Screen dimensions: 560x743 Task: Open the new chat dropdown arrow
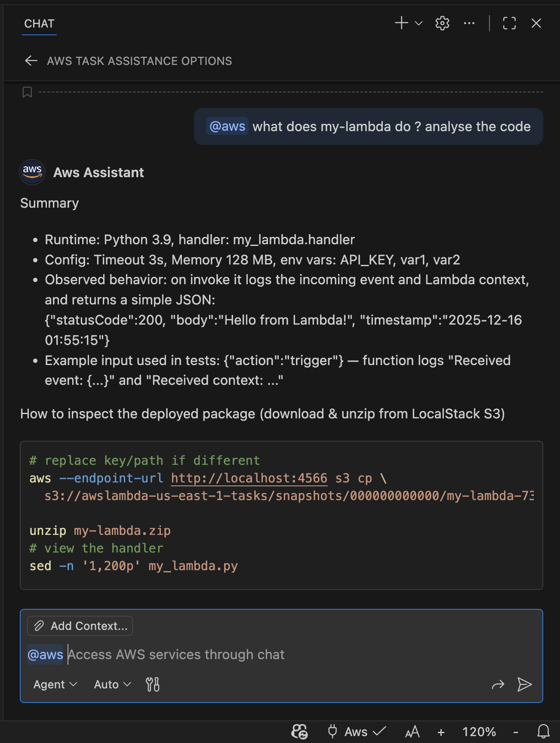click(x=418, y=23)
